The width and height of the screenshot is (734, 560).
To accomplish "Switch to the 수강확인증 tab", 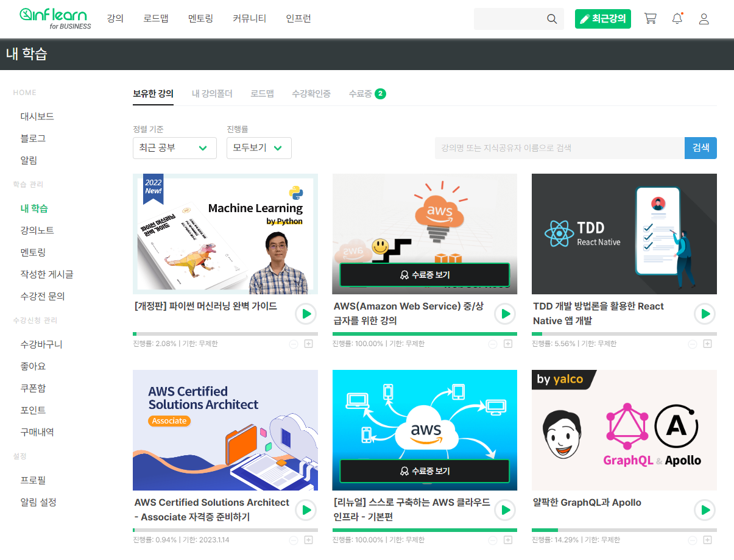I will (311, 94).
